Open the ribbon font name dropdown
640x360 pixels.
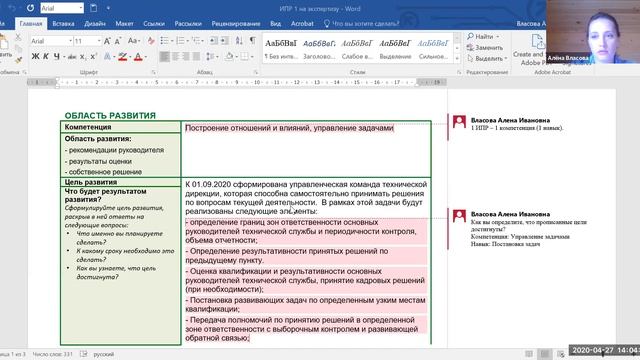coord(70,41)
